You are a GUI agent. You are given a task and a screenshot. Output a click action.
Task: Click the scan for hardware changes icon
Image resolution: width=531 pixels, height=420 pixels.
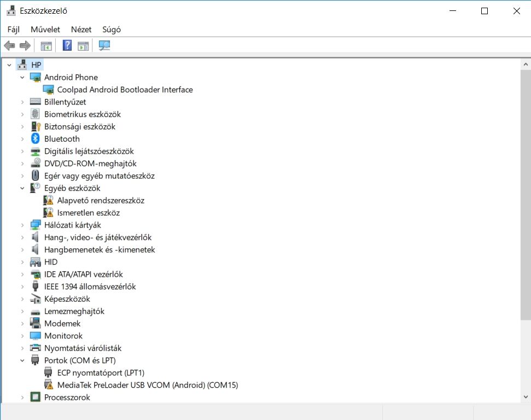click(x=104, y=45)
